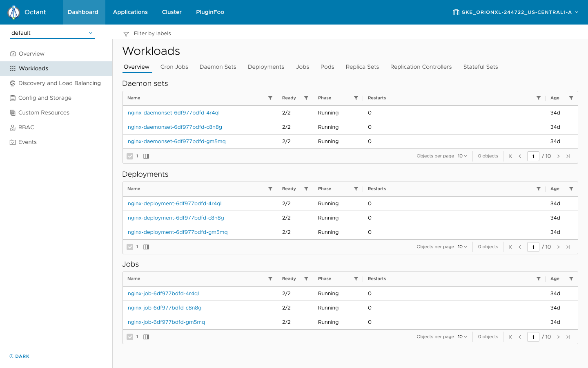Click the Octant logo
The image size is (588, 368).
coord(13,12)
